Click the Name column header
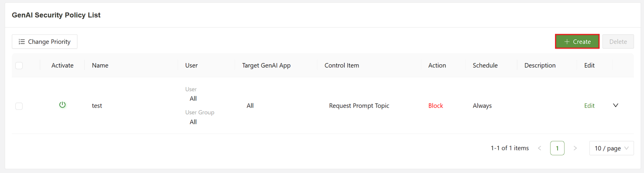The height and width of the screenshot is (173, 644). 100,65
